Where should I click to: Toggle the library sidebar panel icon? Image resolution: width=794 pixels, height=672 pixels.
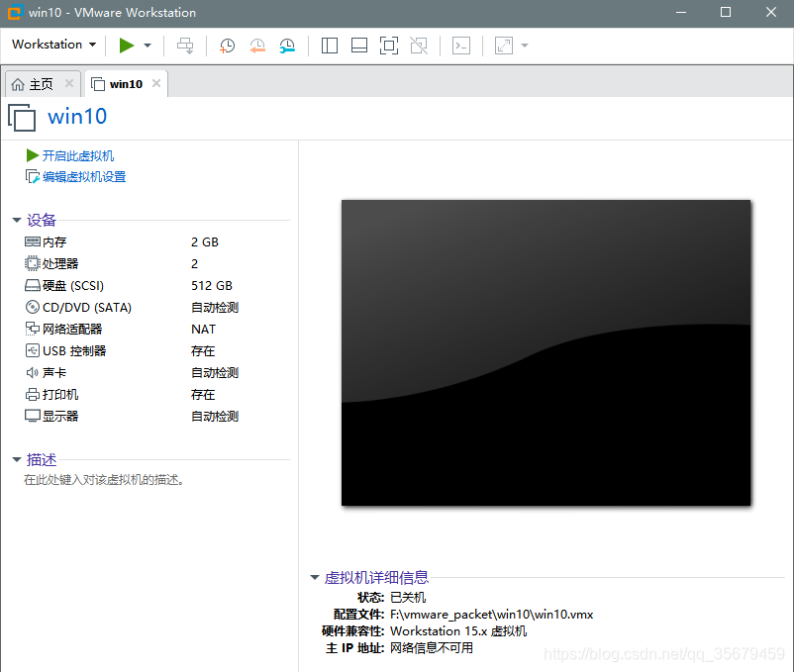point(330,46)
